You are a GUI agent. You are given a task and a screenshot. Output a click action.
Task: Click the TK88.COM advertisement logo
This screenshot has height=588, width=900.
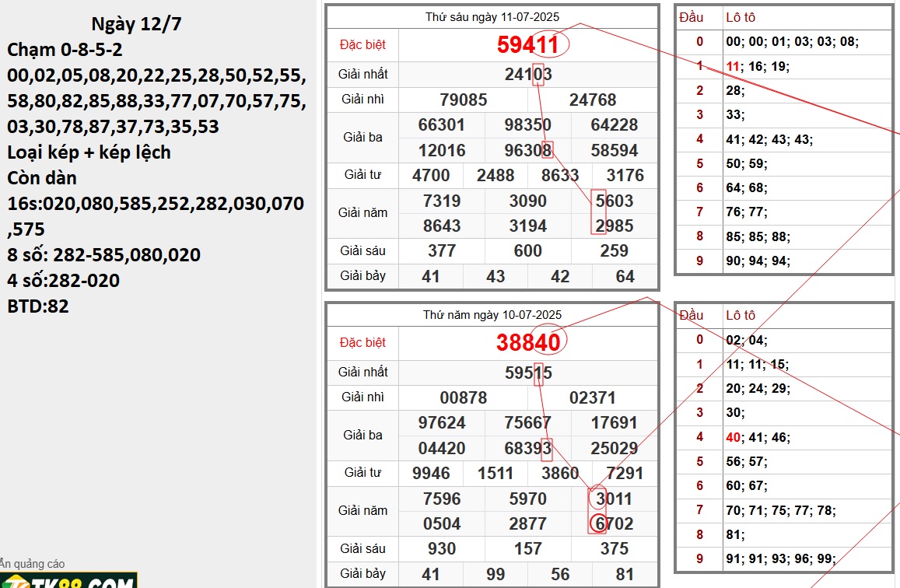pos(68,580)
